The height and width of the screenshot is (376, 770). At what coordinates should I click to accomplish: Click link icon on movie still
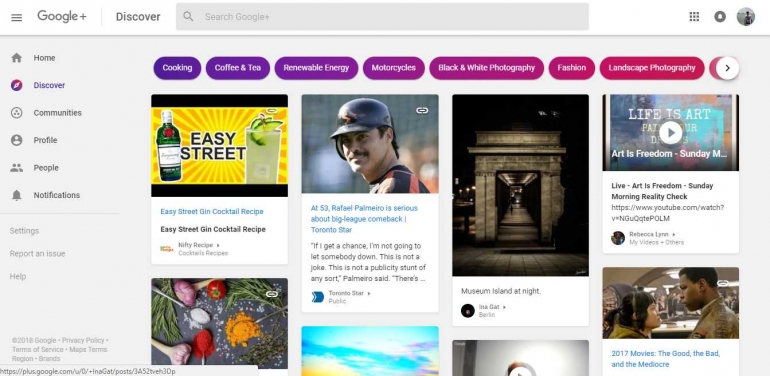[723, 283]
